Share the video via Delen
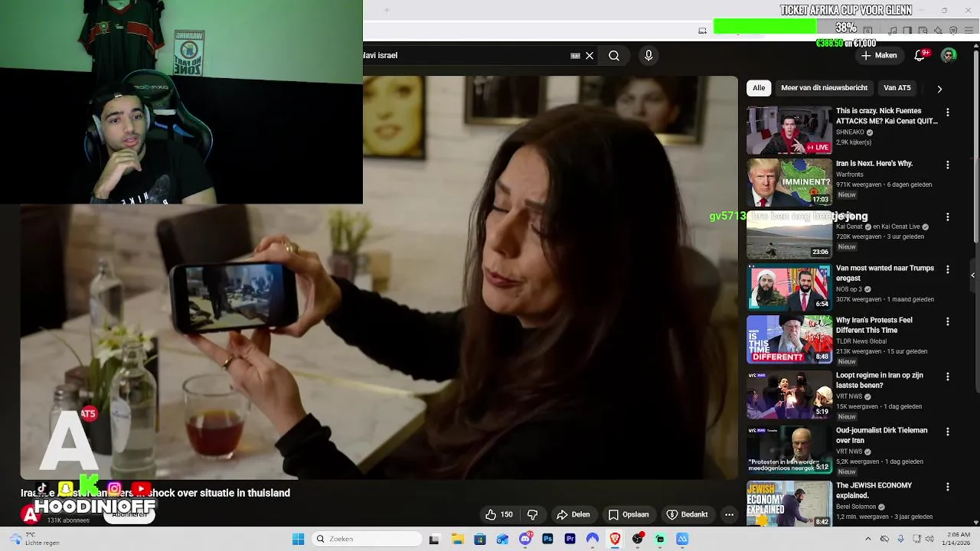This screenshot has width=980, height=551. tap(573, 515)
